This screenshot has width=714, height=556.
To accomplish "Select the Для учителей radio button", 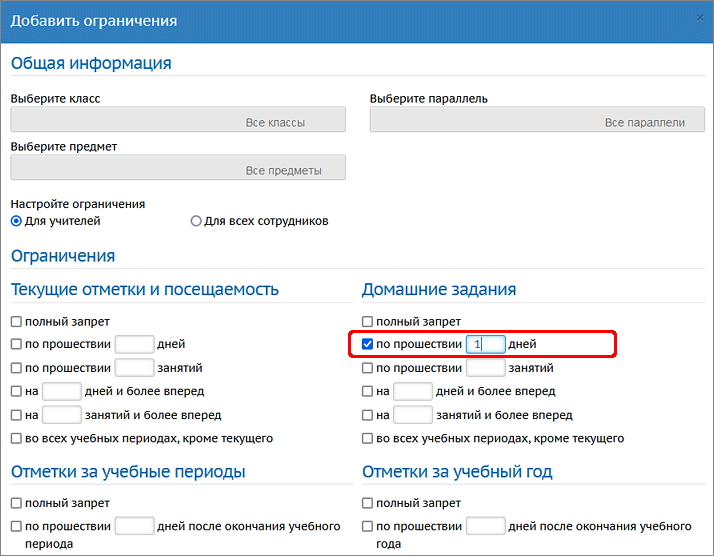I will 16,221.
